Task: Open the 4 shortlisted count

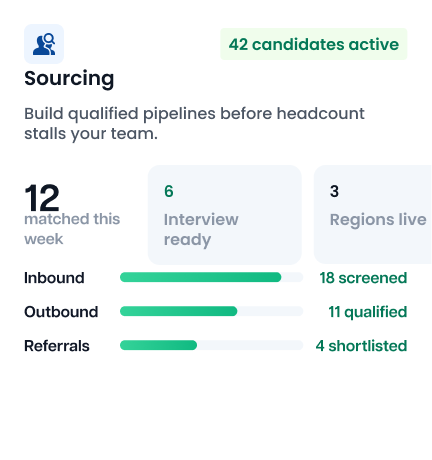Action: click(x=361, y=346)
